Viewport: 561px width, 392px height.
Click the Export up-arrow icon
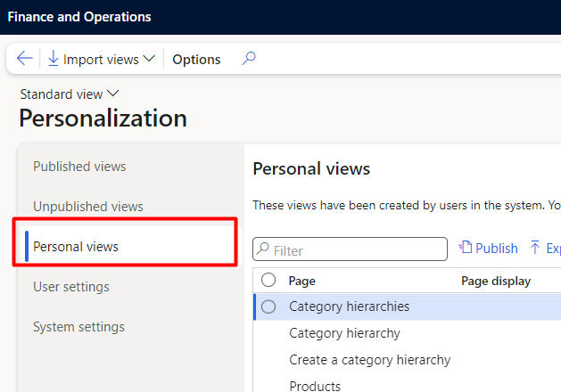pyautogui.click(x=535, y=248)
